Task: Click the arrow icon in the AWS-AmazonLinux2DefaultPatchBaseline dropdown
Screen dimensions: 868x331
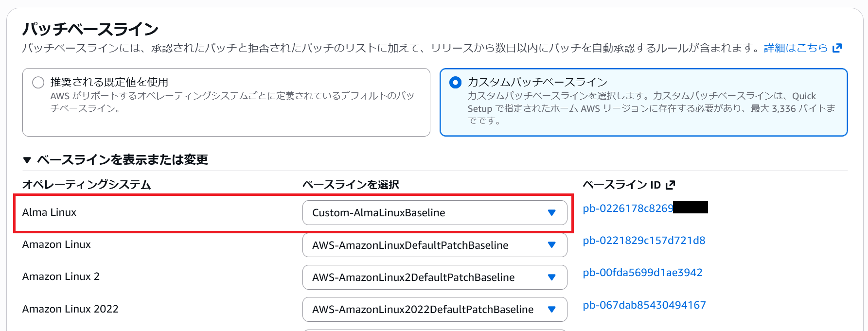Action: tap(551, 277)
